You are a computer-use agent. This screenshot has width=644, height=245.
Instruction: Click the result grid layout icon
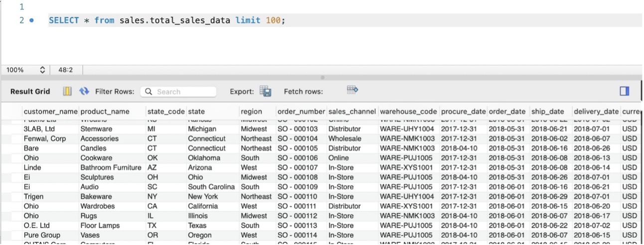pos(67,91)
